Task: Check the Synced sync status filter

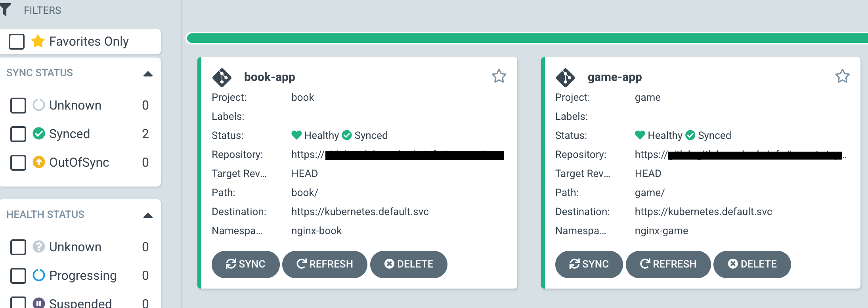Action: [18, 134]
